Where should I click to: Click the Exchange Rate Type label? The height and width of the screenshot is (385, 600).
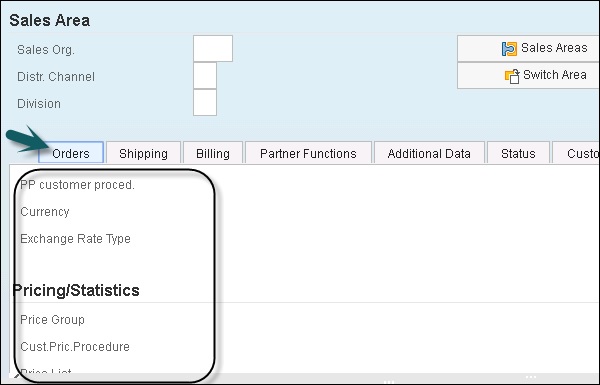point(75,239)
